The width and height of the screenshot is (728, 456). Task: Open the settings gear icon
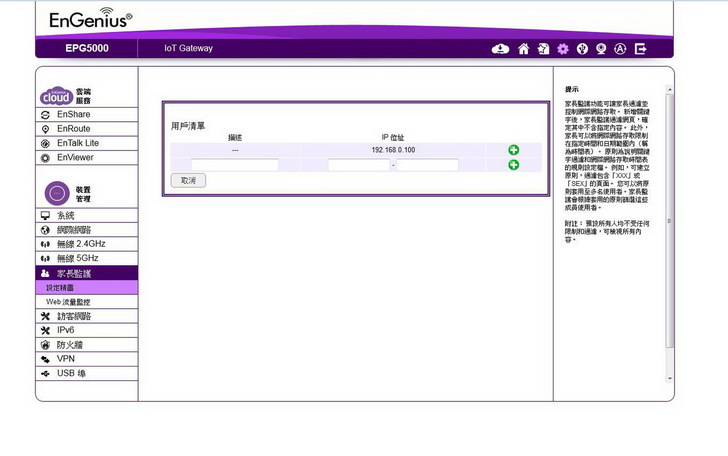coord(563,49)
